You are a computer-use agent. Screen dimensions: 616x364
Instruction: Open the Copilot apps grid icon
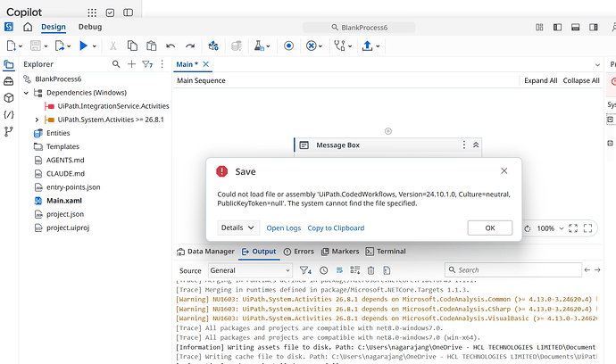tap(92, 12)
